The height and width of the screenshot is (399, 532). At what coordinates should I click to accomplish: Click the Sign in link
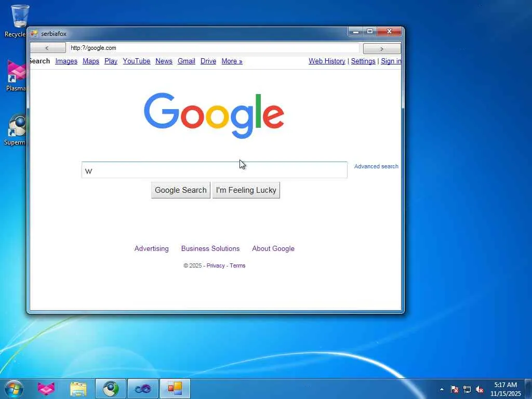391,61
